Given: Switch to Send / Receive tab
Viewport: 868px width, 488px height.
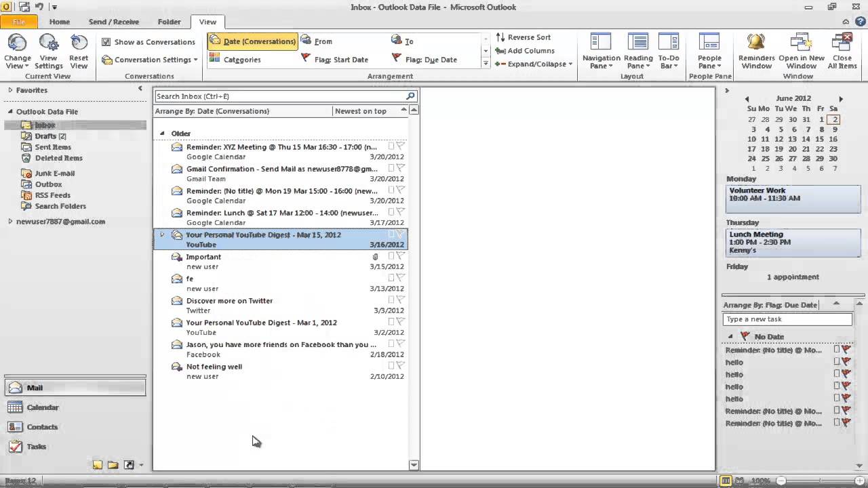Looking at the screenshot, I should pyautogui.click(x=113, y=22).
